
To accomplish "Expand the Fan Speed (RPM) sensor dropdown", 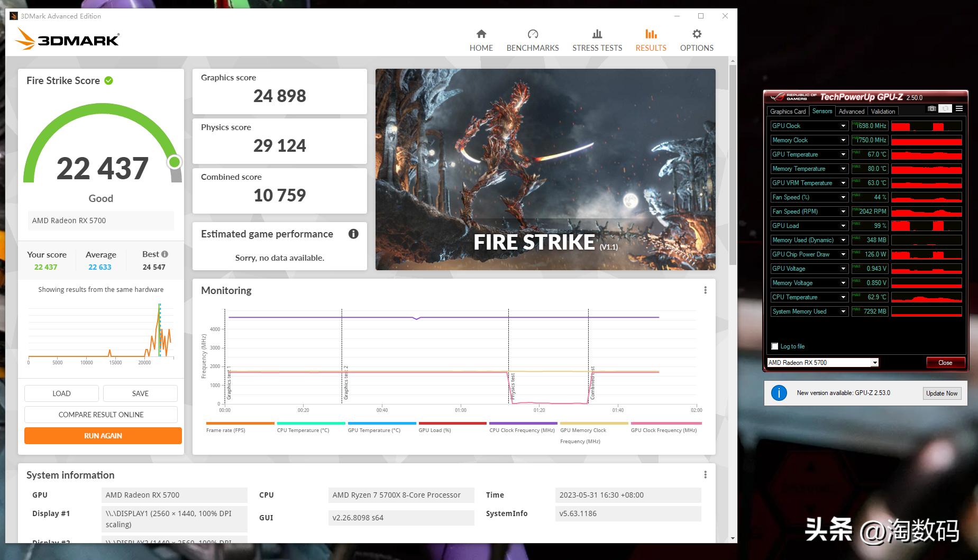I will 843,212.
